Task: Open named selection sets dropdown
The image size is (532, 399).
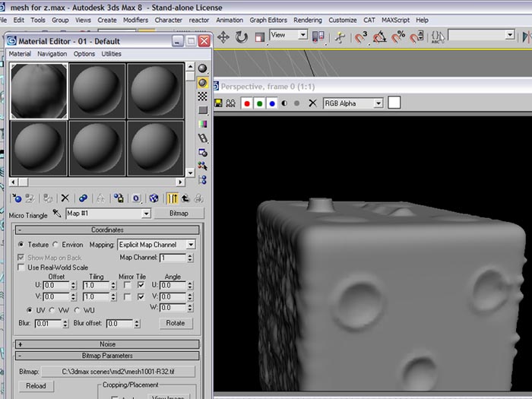Action: click(510, 35)
